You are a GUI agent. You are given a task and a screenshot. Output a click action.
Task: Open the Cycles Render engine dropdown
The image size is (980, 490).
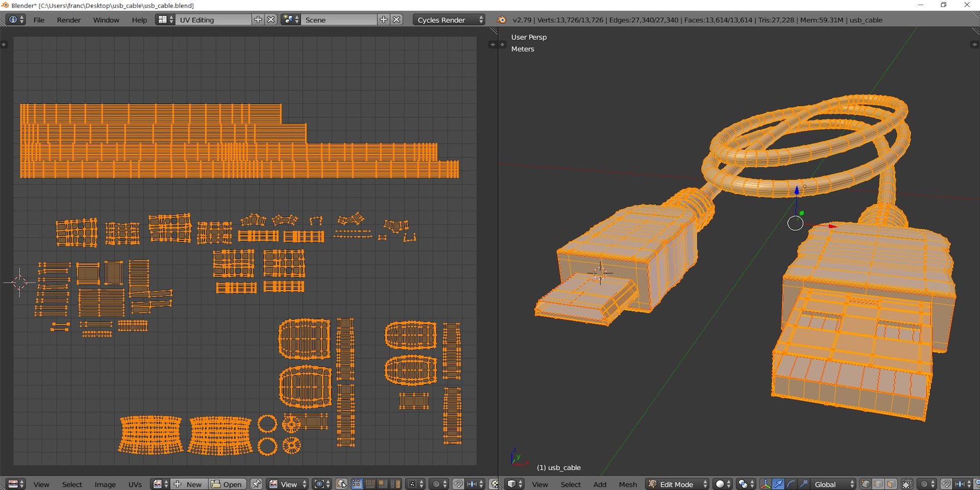coord(449,20)
